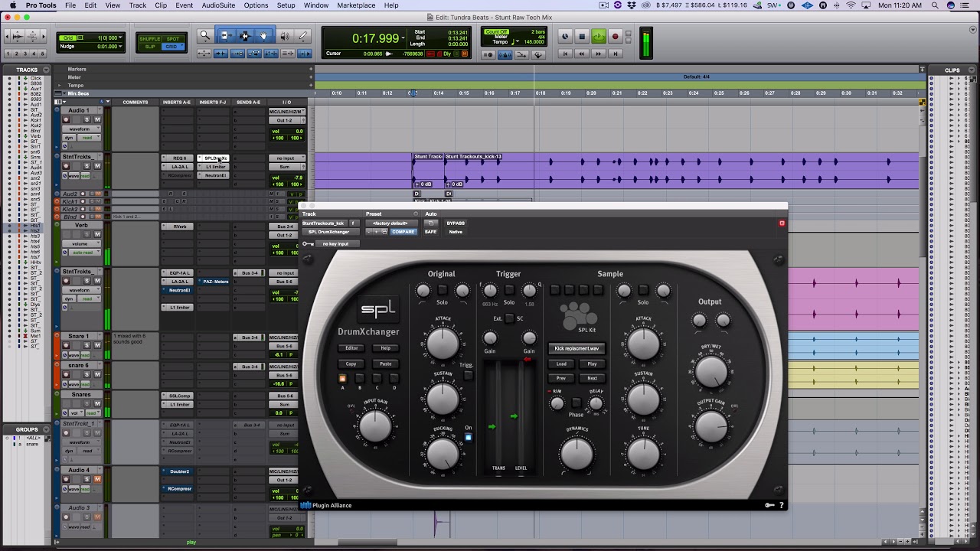The image size is (980, 551).
Task: Click the Next sample button
Action: click(592, 378)
